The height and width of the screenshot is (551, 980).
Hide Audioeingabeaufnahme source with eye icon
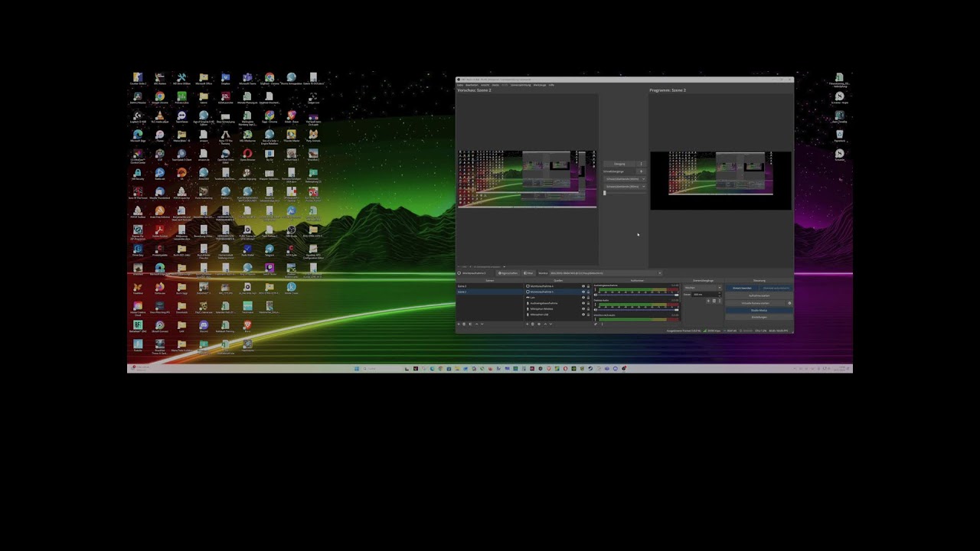(583, 303)
